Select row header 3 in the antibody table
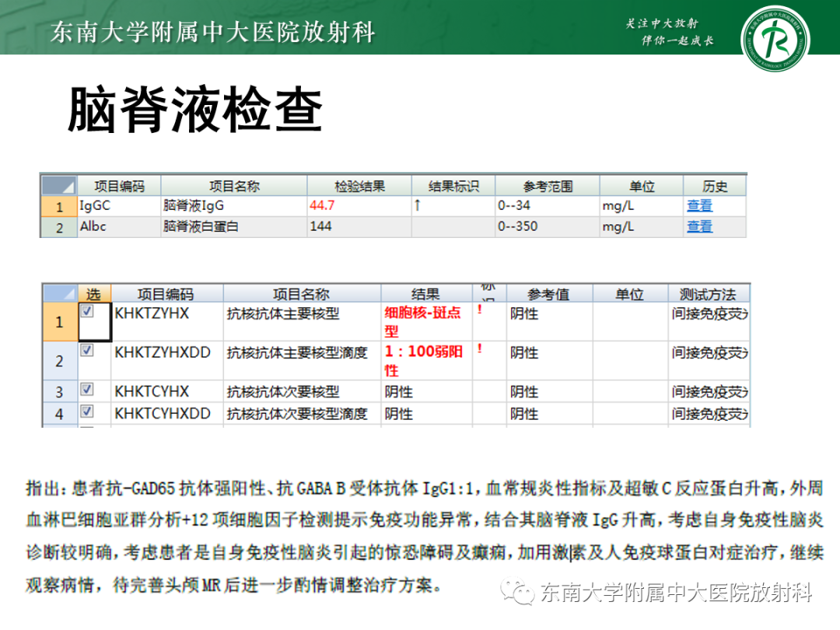 coord(59,392)
